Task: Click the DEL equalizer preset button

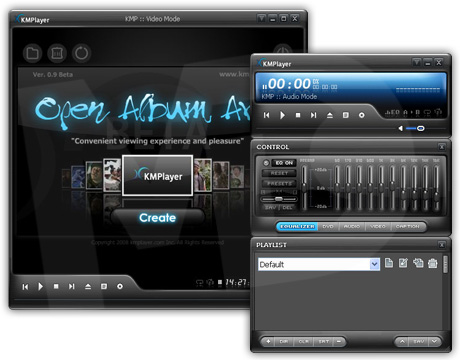Action: (287, 208)
